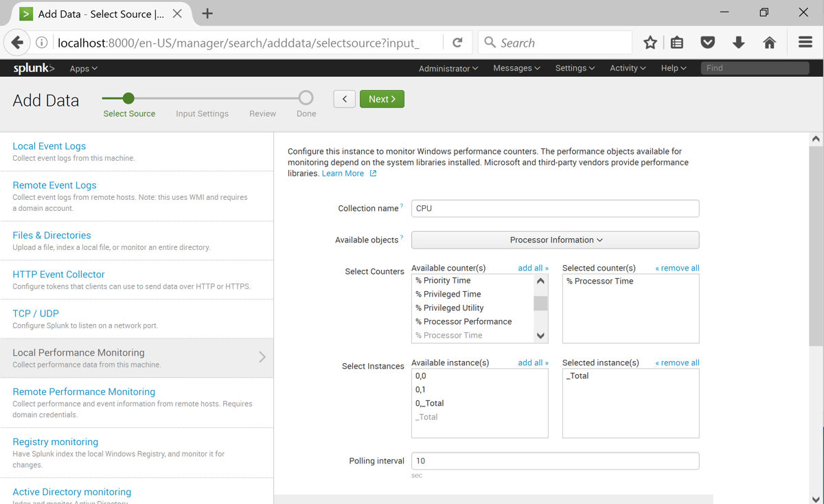The width and height of the screenshot is (824, 504).
Task: Open the browser downloads arrow icon
Action: point(739,43)
